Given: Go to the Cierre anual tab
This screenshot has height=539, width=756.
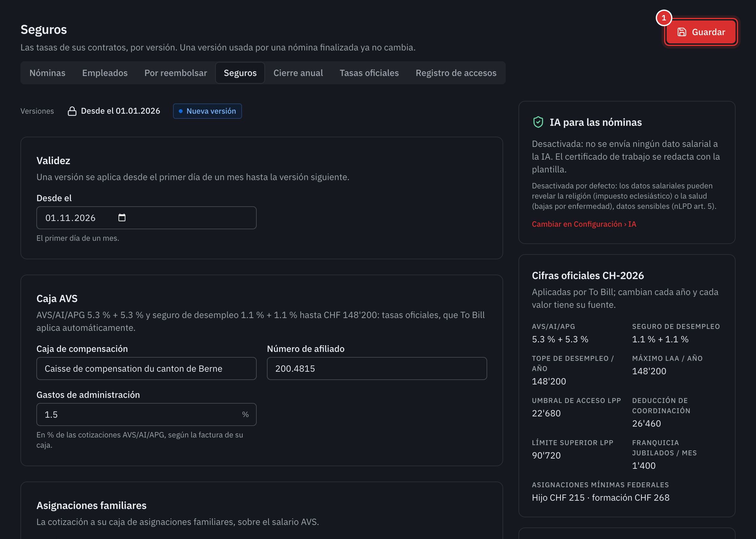Looking at the screenshot, I should pos(298,73).
